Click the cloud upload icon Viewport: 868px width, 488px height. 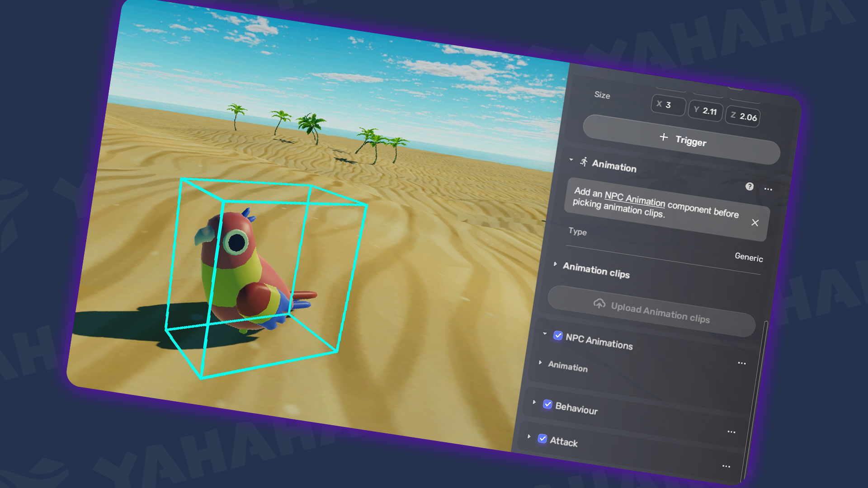[599, 304]
